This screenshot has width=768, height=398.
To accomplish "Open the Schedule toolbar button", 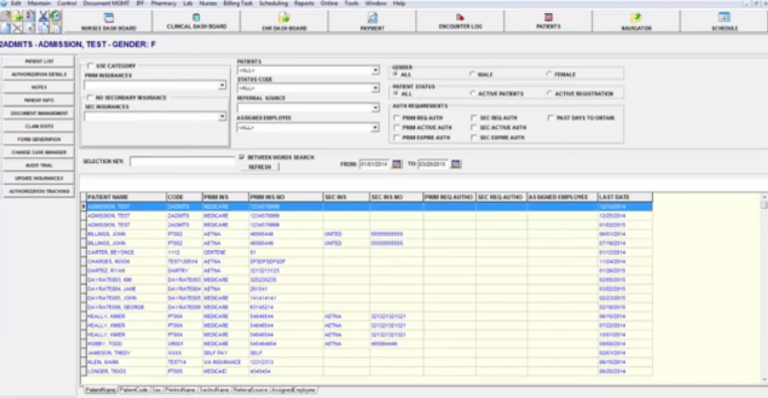I will [724, 22].
